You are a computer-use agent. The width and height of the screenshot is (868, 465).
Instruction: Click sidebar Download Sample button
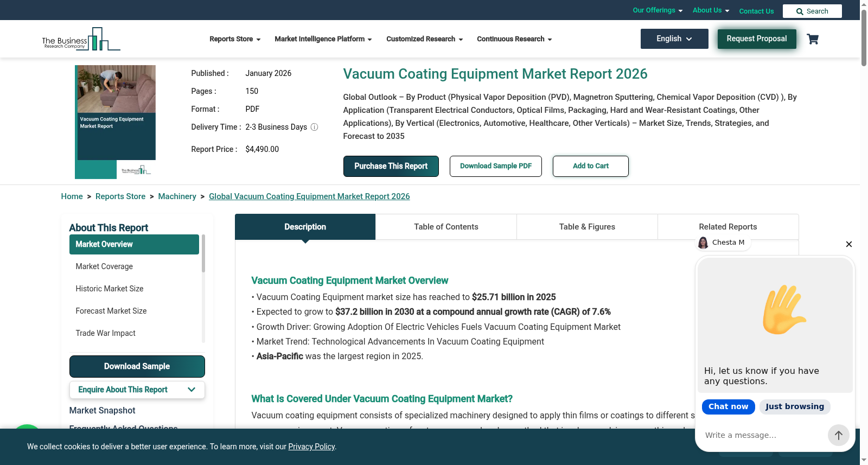(137, 366)
